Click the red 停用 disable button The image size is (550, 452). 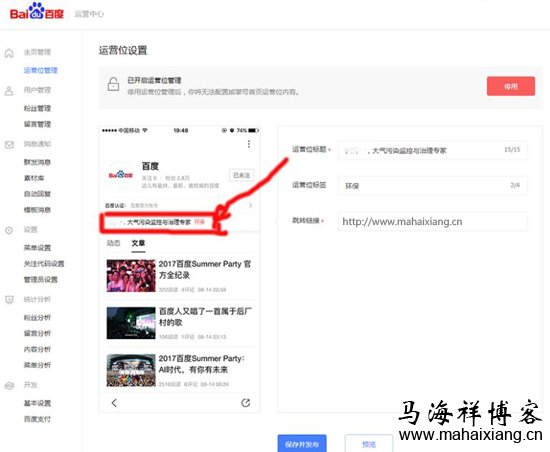(511, 86)
